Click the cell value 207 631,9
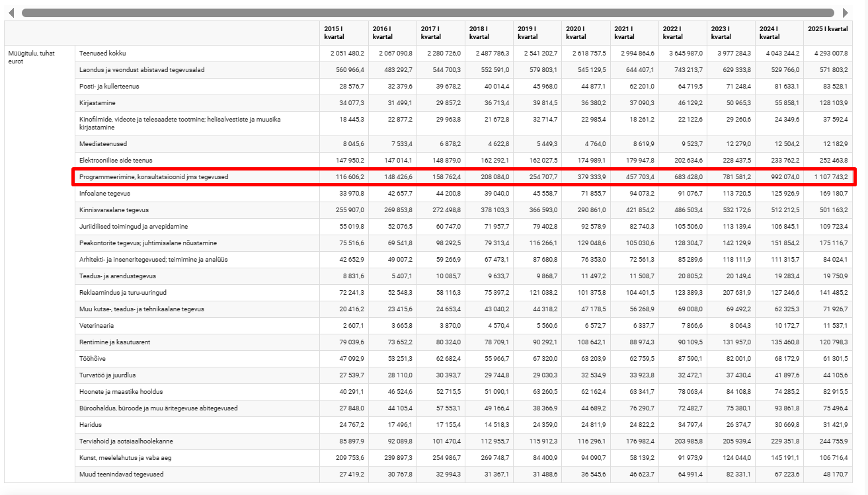The image size is (868, 495). [737, 293]
